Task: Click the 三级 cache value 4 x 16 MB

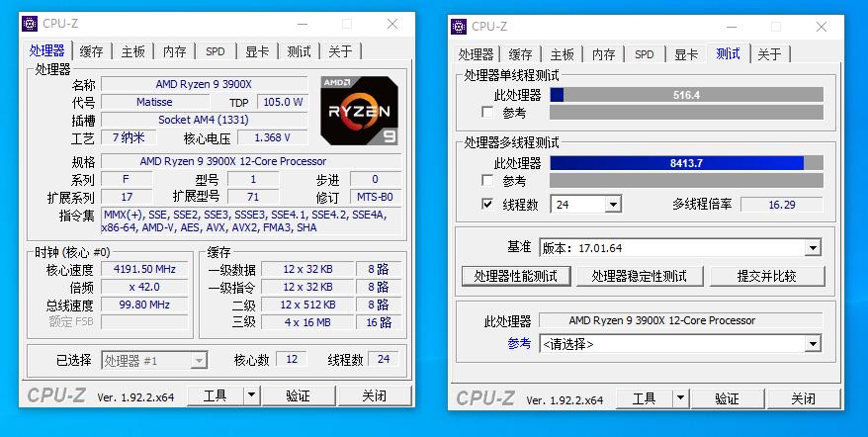Action: pos(307,321)
